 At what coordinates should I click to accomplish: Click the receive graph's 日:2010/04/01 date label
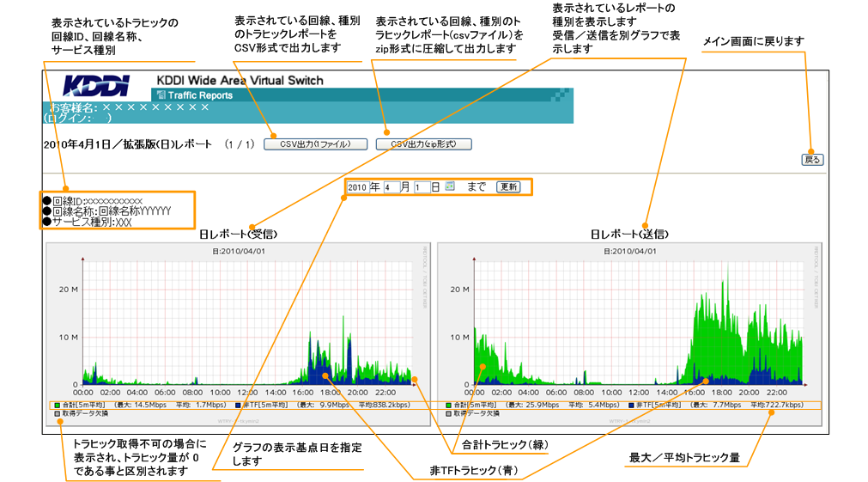[239, 251]
